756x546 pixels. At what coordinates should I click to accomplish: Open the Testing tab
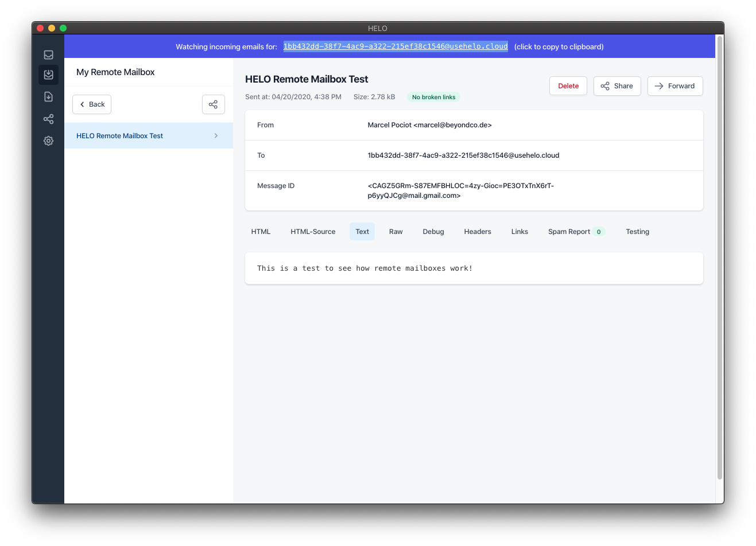pyautogui.click(x=637, y=232)
